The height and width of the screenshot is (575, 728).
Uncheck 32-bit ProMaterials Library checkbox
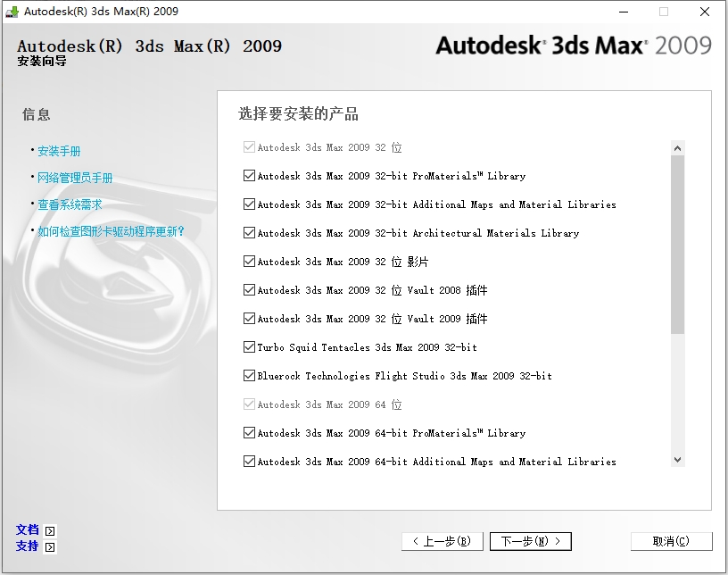point(249,176)
